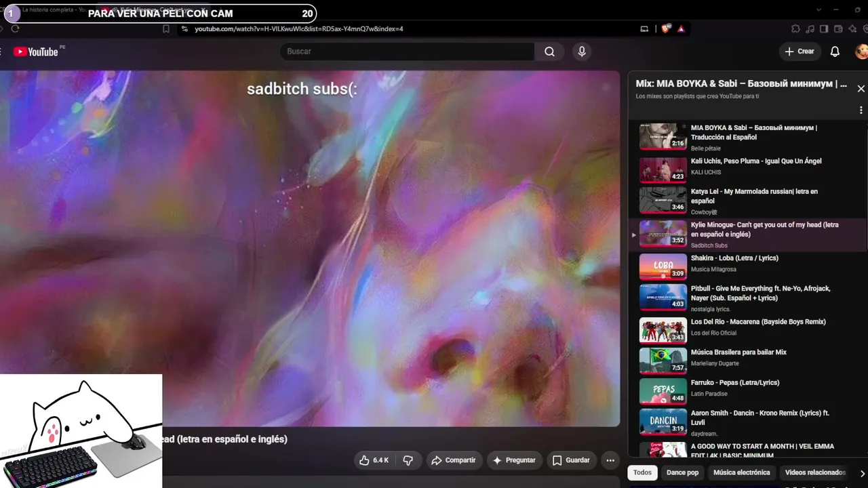
Task: Select the Dance pop chip
Action: tap(682, 472)
